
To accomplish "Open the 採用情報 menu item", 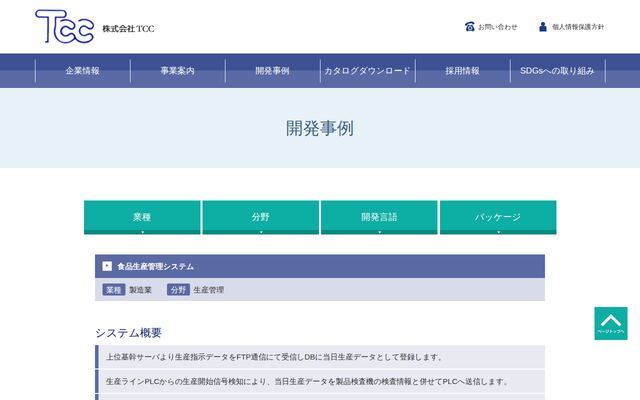I will tap(462, 71).
